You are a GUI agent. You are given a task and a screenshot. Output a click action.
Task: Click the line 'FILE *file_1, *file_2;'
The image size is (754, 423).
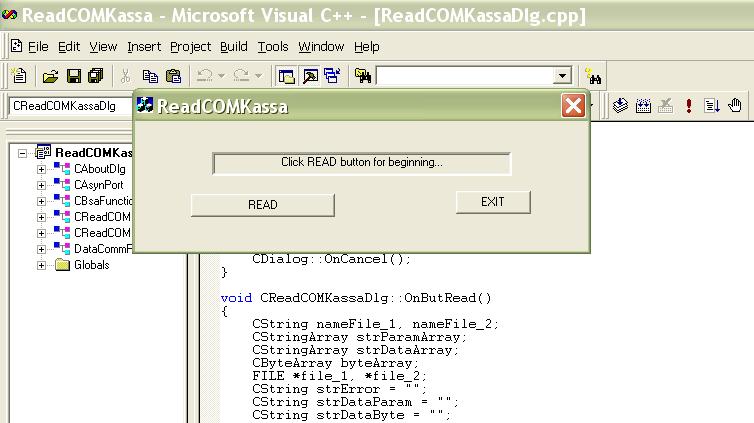point(339,376)
